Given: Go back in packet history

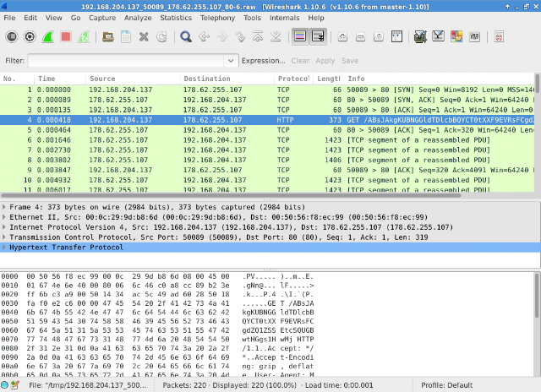Looking at the screenshot, I should click(204, 36).
